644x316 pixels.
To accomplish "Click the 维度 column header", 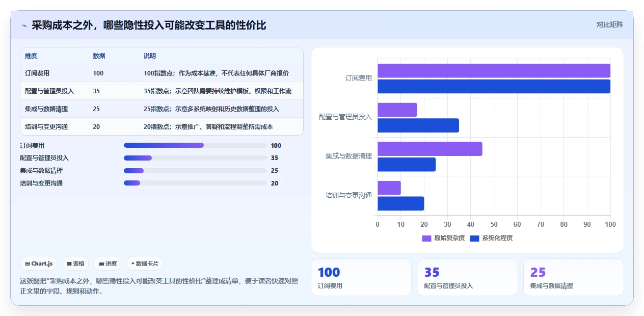I will [31, 56].
